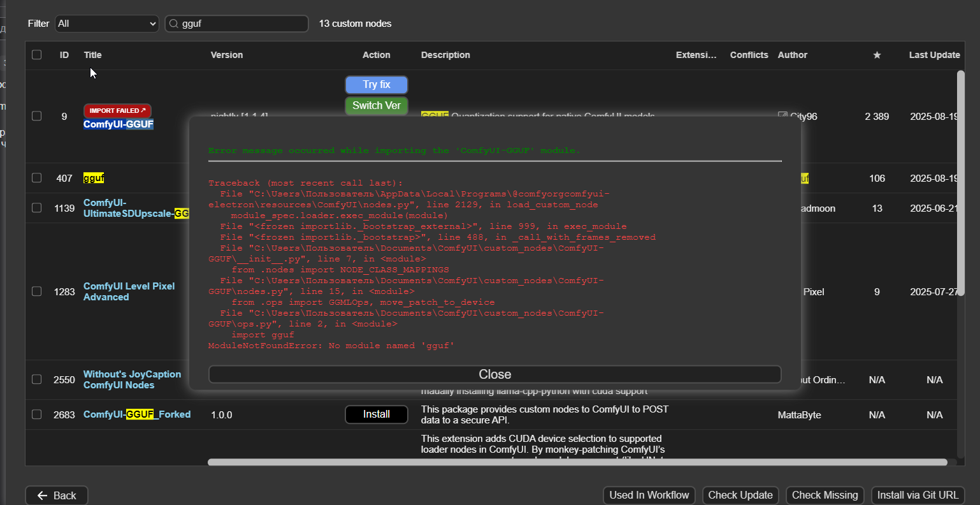Click the last update date in row 407
Image resolution: width=980 pixels, height=505 pixels.
click(x=934, y=178)
